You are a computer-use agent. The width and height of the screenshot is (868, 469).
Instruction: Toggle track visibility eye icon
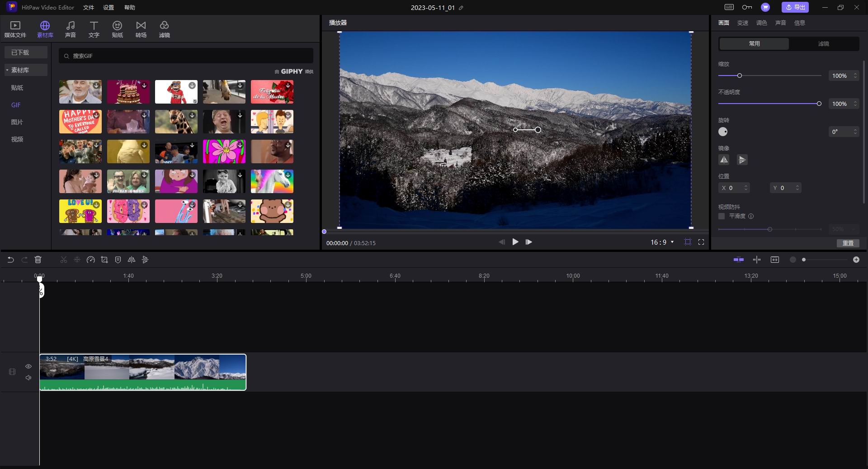coord(28,366)
